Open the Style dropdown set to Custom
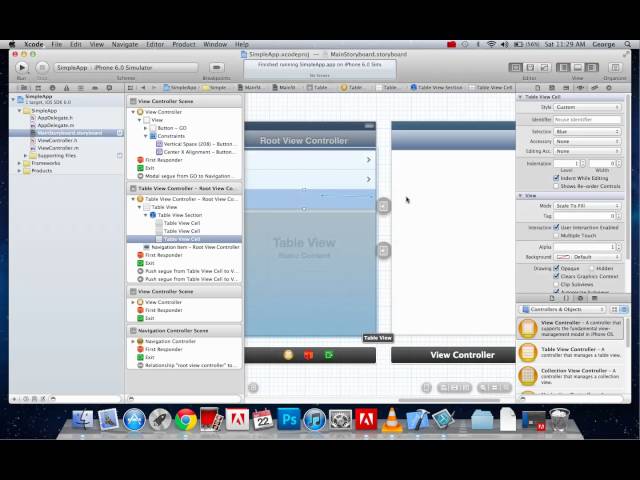640x480 pixels. [x=587, y=107]
